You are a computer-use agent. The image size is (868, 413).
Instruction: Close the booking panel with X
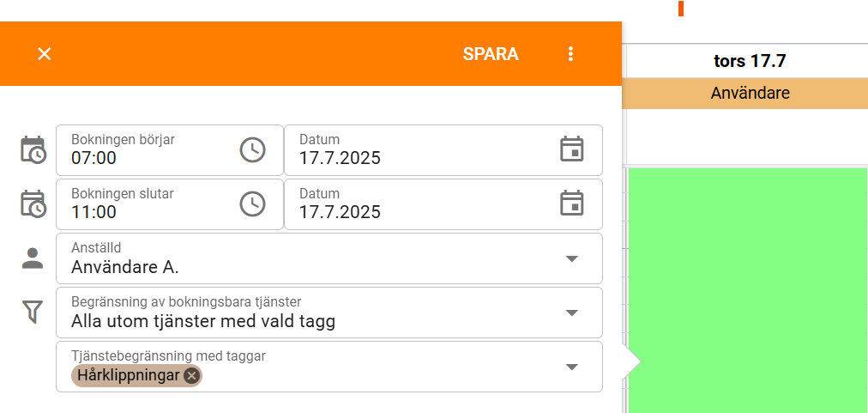coord(45,54)
